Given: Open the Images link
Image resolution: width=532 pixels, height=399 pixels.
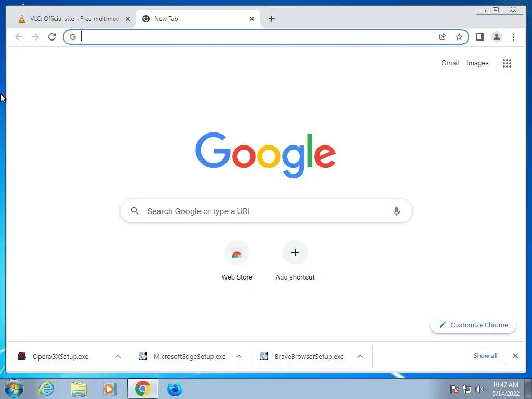Looking at the screenshot, I should coord(477,63).
